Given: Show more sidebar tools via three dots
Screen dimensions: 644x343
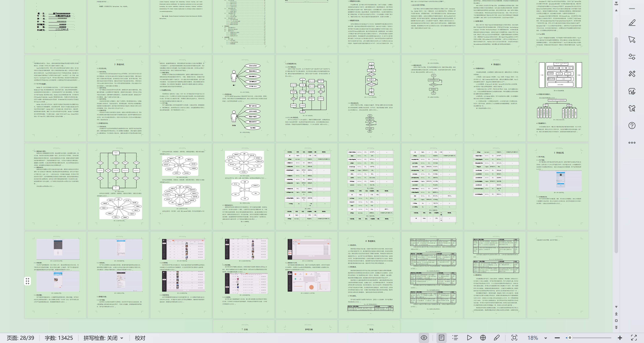Looking at the screenshot, I should tap(632, 143).
